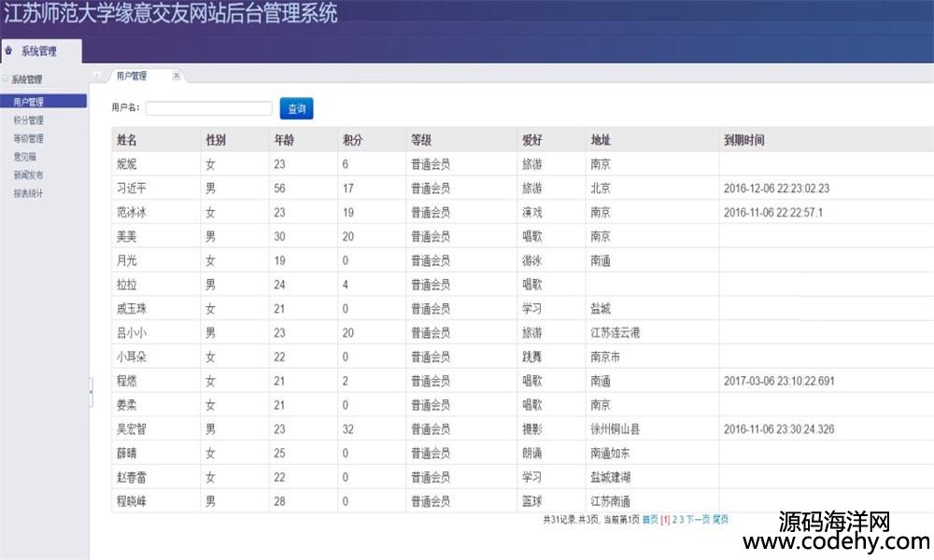Click address cell 南京市
The height and width of the screenshot is (560, 934).
605,357
